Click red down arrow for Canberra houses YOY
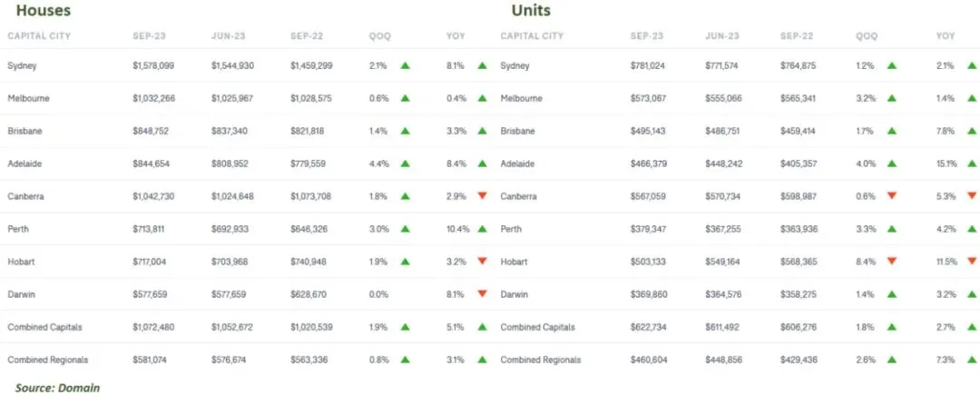Viewport: 980px width, 406px height. click(x=482, y=196)
